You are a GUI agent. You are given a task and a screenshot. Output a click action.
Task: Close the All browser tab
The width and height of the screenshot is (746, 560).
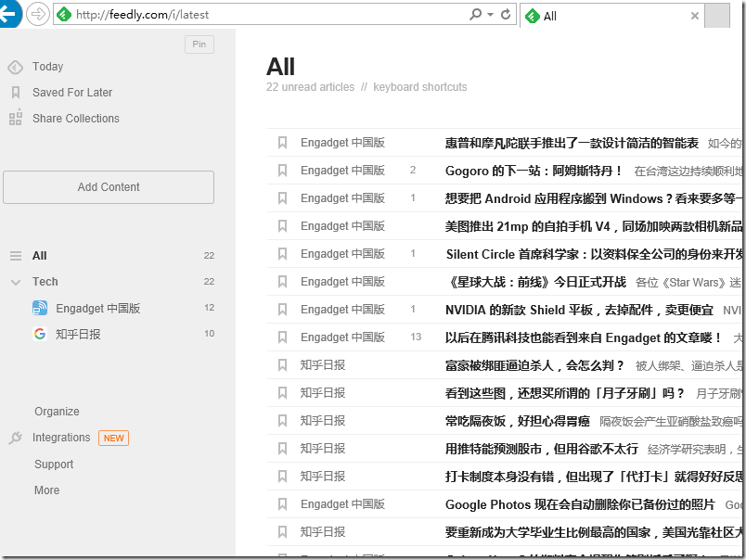[695, 16]
